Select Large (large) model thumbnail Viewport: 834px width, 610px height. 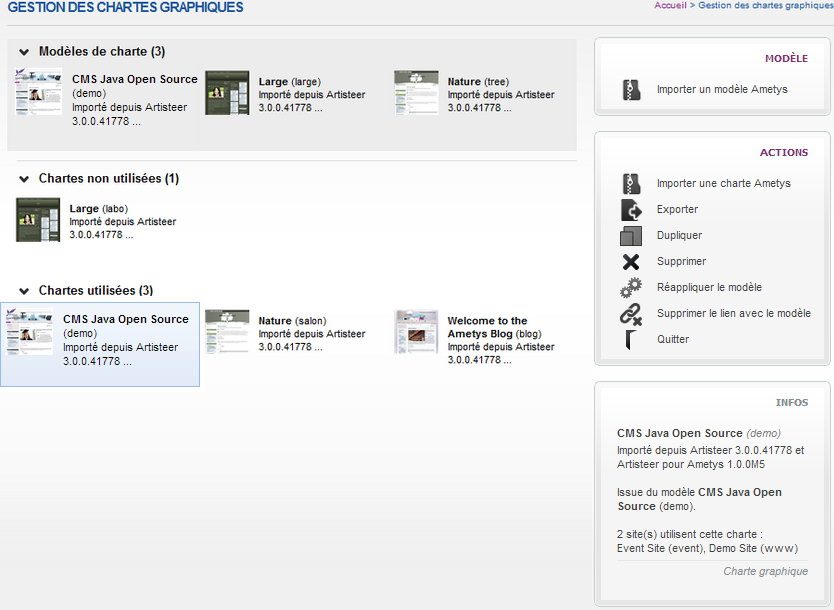pos(227,93)
